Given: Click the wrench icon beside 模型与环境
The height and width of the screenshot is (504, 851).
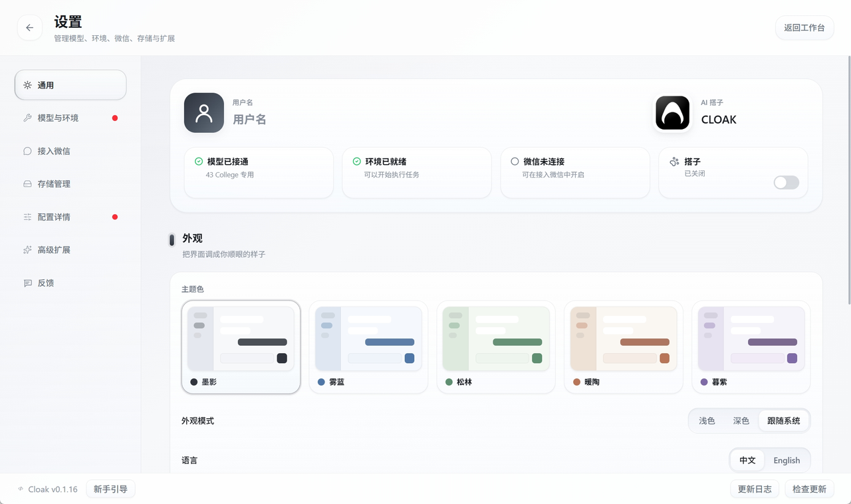Looking at the screenshot, I should [27, 118].
